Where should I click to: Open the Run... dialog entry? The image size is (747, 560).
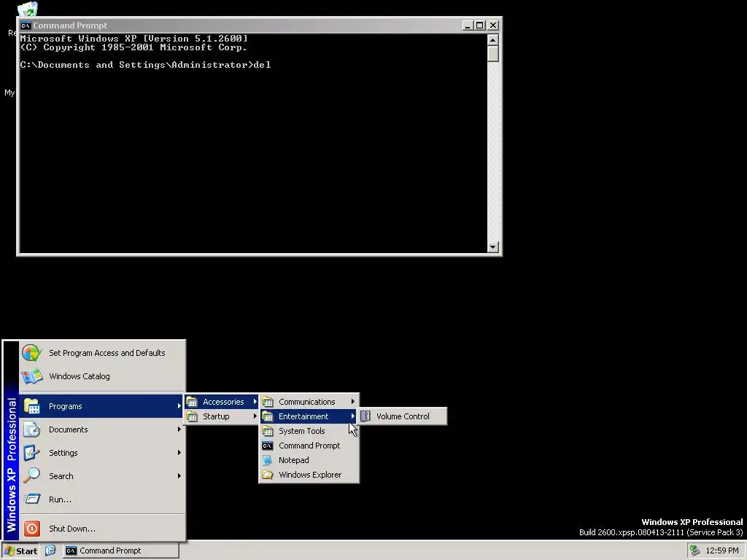click(101, 499)
